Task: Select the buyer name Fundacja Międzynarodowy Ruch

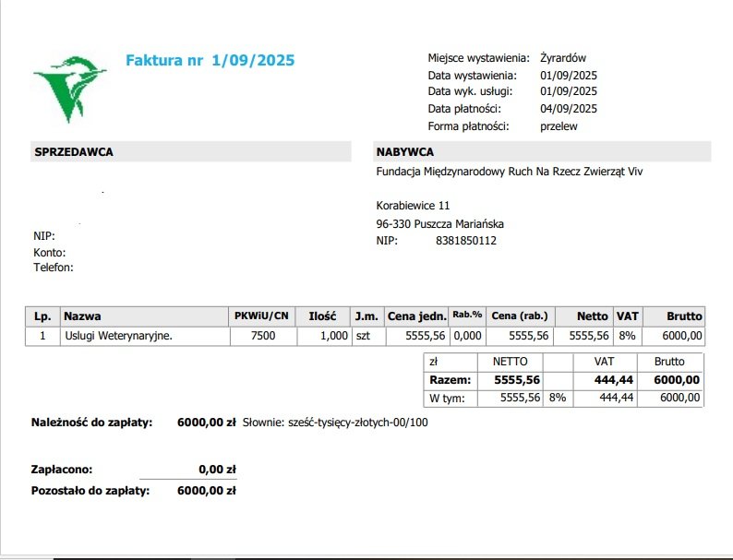Action: tap(509, 172)
